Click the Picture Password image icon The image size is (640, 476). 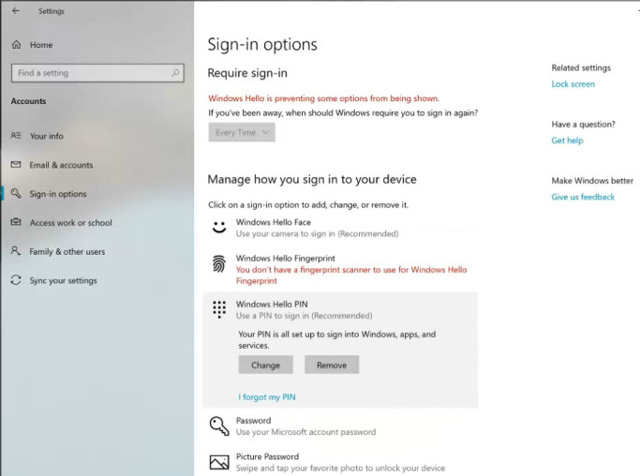coord(219,462)
